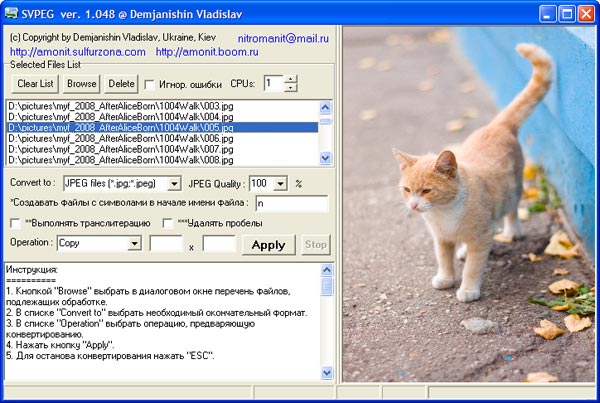Click file list scroll down arrow
Screen dimensions: 600x403
click(x=326, y=158)
